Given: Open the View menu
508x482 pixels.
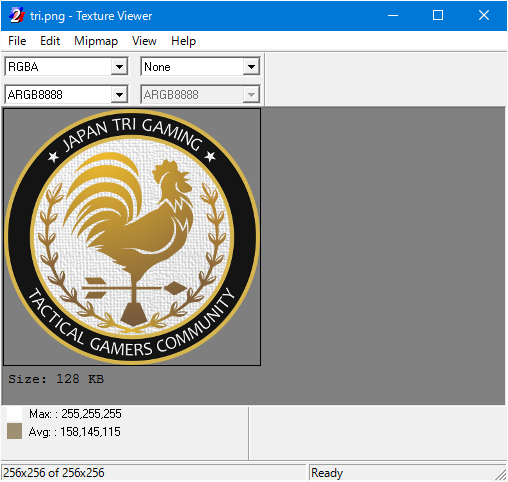Looking at the screenshot, I should 144,41.
